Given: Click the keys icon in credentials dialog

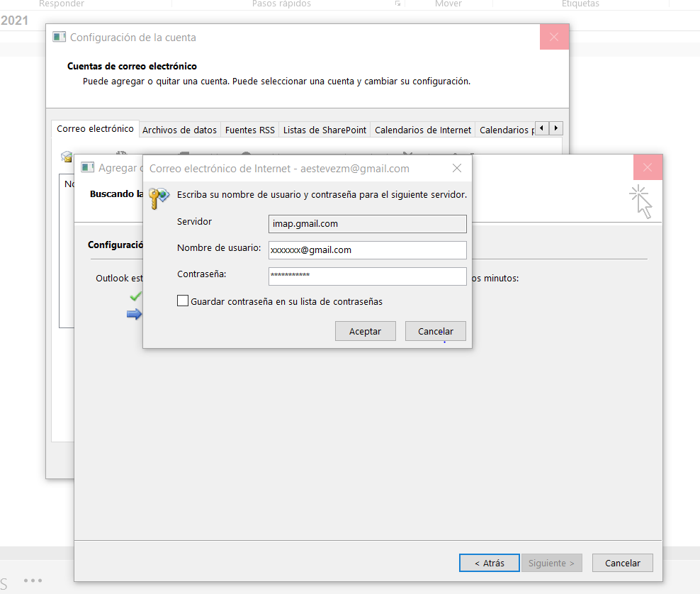Looking at the screenshot, I should click(x=159, y=198).
